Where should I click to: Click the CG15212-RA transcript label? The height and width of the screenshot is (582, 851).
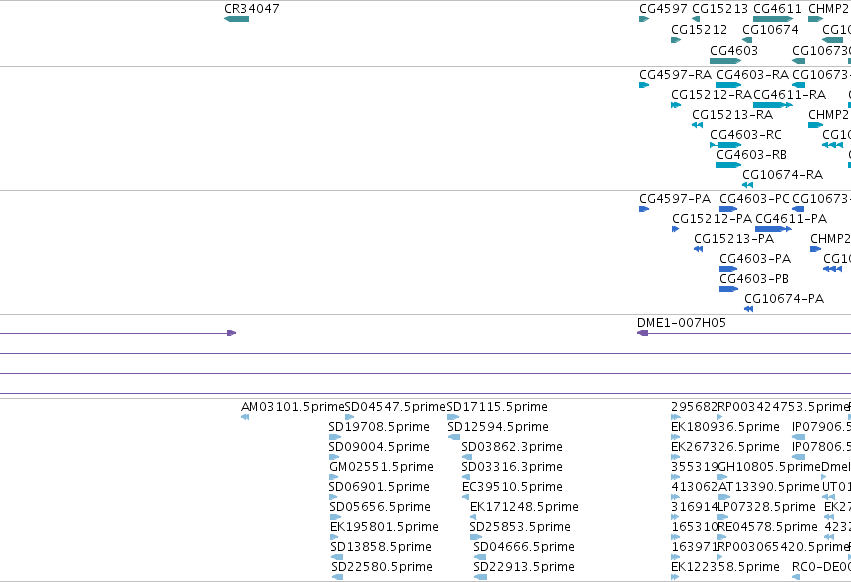click(712, 94)
